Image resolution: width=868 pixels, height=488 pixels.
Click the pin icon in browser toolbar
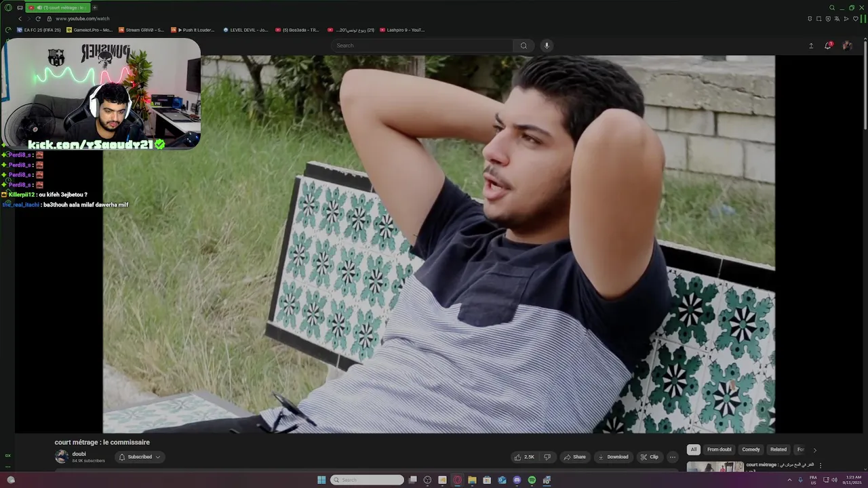tap(810, 18)
